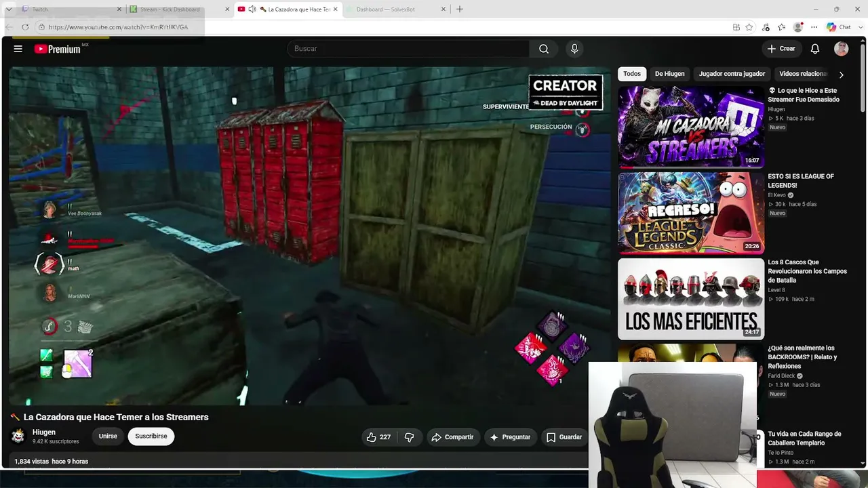Click the Farid Dieck channel name

click(x=781, y=376)
